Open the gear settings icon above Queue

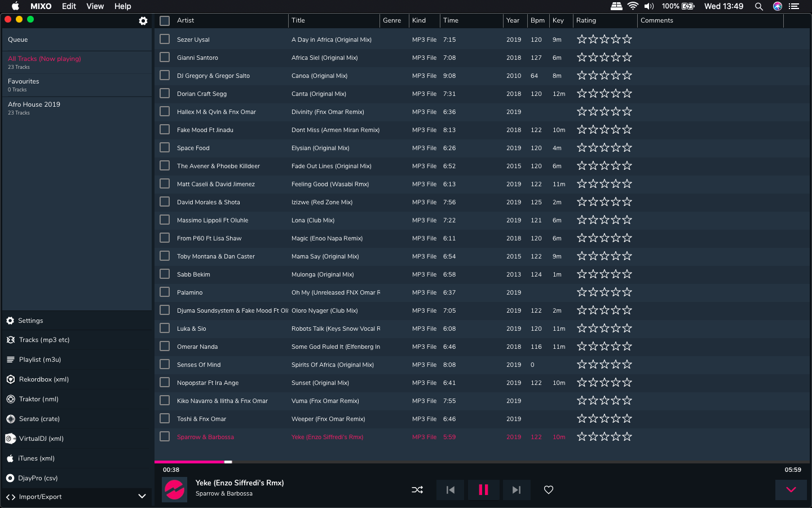(143, 21)
